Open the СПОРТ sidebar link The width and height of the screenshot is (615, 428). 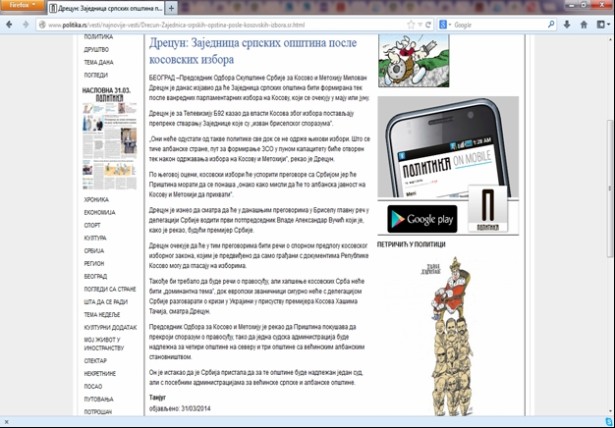92,225
